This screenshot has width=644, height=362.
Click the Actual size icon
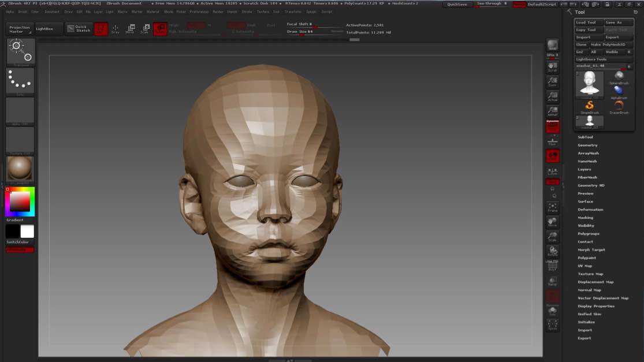pyautogui.click(x=552, y=96)
